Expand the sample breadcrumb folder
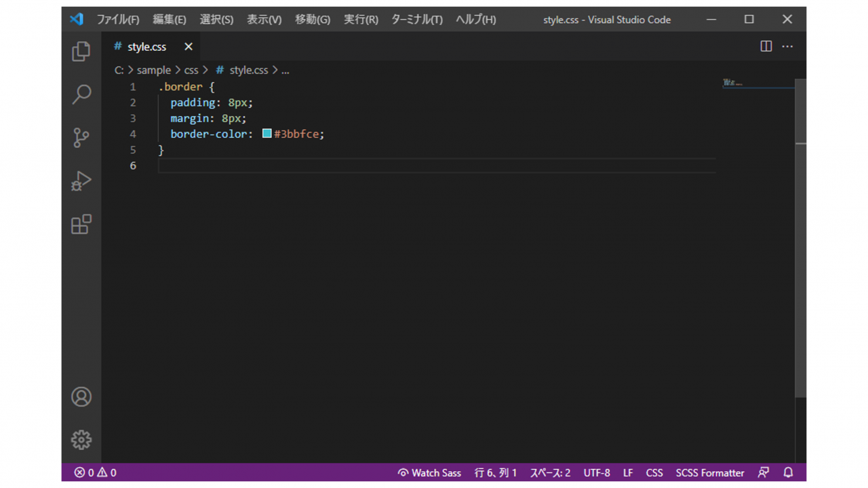 coord(154,70)
